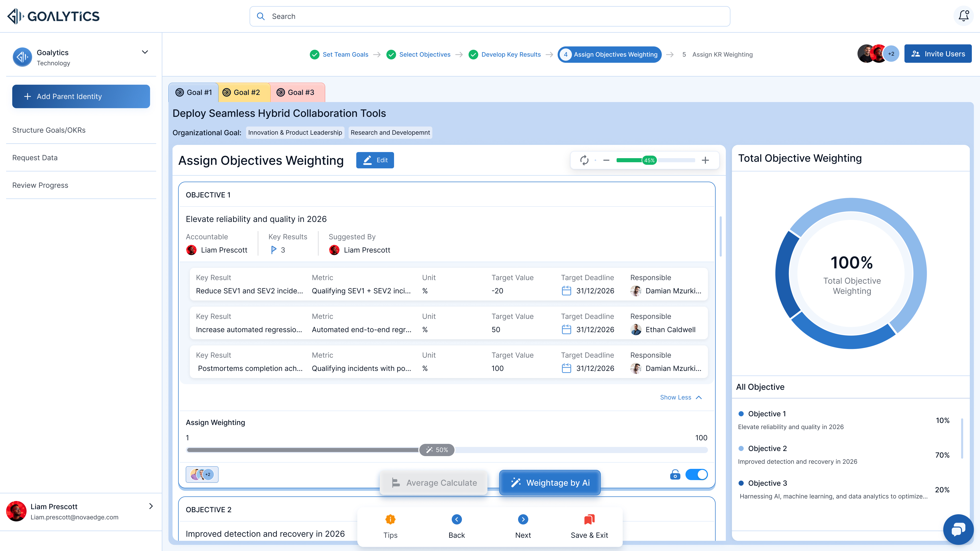Click the 50% Assign Weighting slider handle
This screenshot has height=551, width=980.
point(437,450)
